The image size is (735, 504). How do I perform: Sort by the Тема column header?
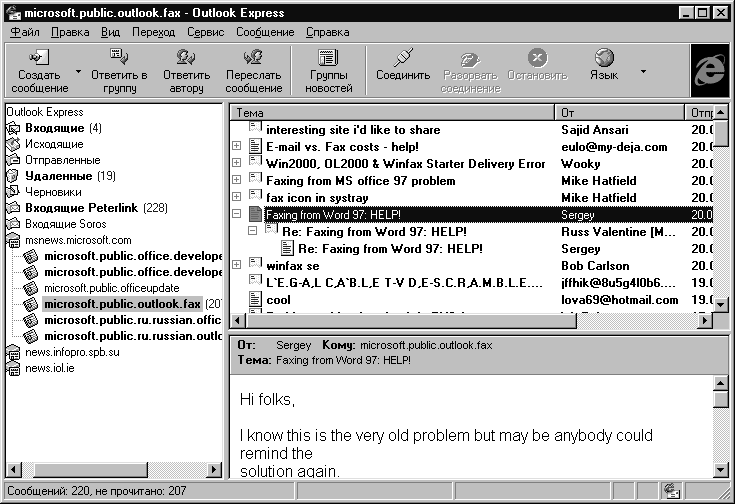(x=392, y=113)
